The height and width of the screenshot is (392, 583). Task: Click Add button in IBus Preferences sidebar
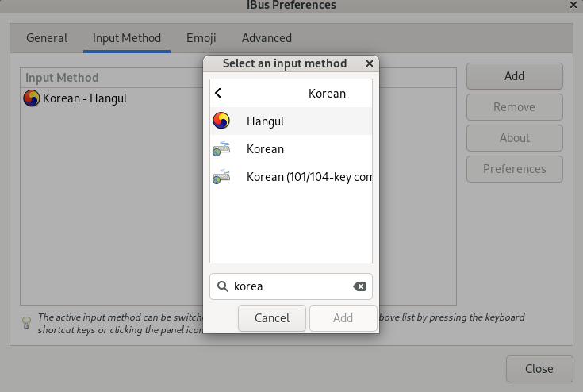(x=515, y=76)
